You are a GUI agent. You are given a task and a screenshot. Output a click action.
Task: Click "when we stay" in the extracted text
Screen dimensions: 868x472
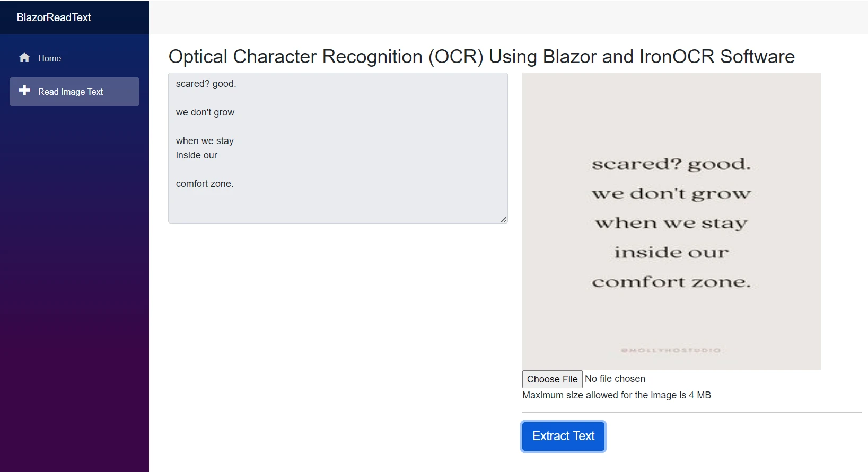205,141
